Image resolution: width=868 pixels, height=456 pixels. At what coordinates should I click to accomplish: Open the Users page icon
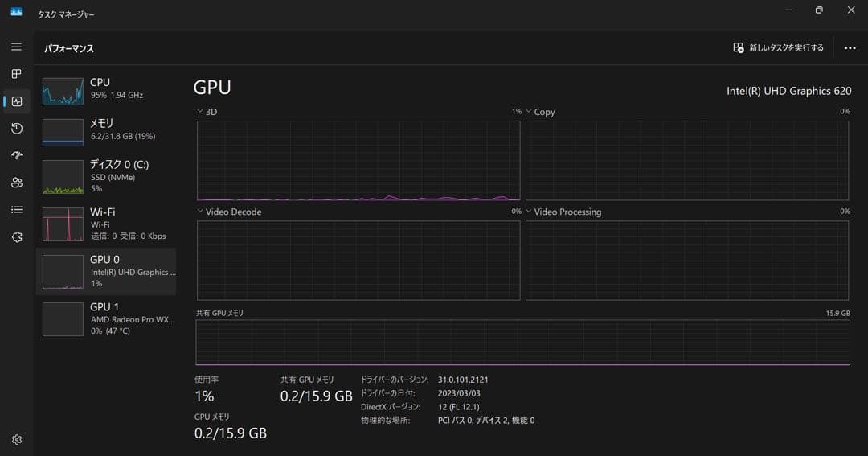click(17, 183)
